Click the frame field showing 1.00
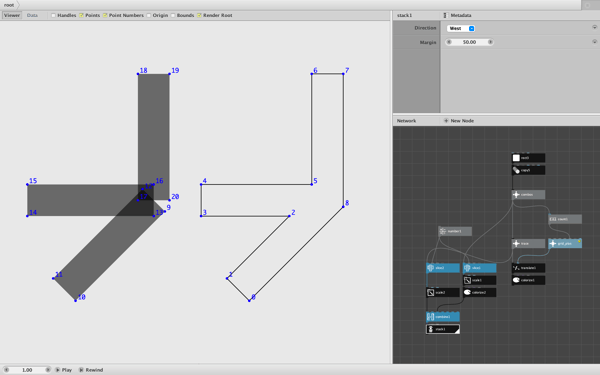The image size is (600, 375). 27,370
